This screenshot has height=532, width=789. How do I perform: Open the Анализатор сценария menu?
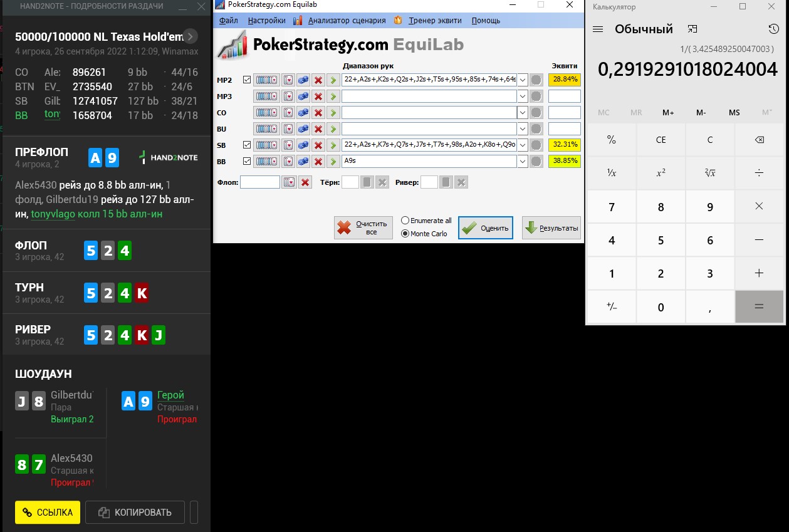pos(347,20)
